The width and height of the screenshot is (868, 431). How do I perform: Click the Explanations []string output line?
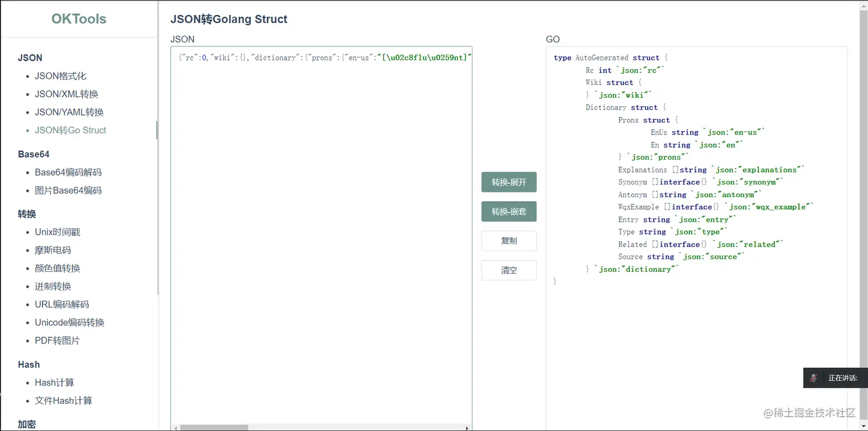(x=712, y=170)
